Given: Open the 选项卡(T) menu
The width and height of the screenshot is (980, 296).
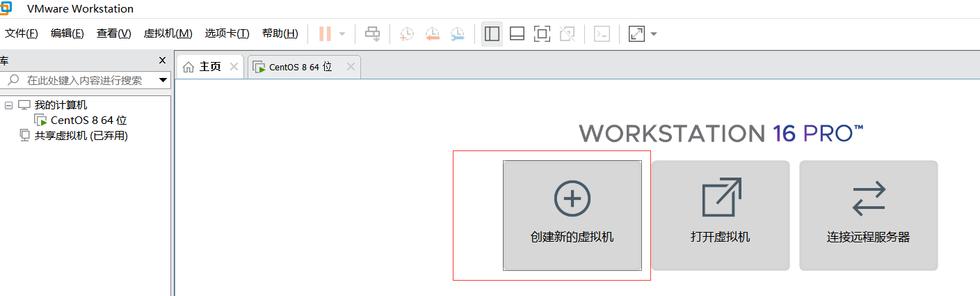Looking at the screenshot, I should click(x=227, y=33).
